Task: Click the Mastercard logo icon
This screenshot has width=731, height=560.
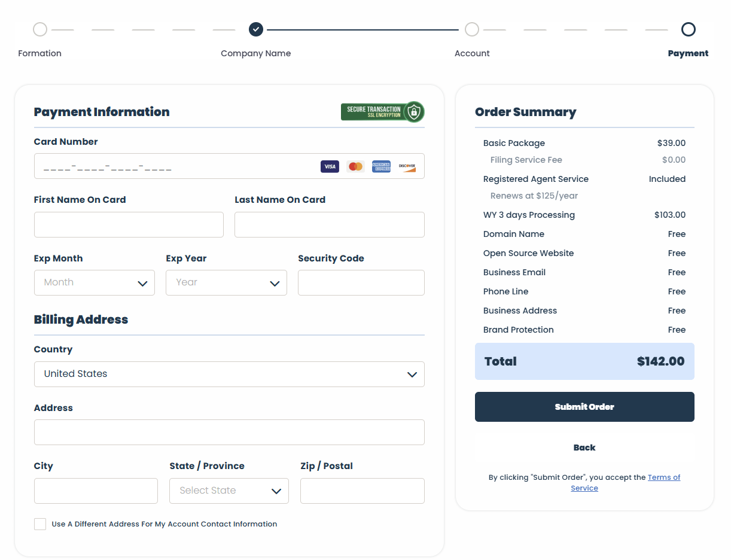Action: [x=356, y=166]
